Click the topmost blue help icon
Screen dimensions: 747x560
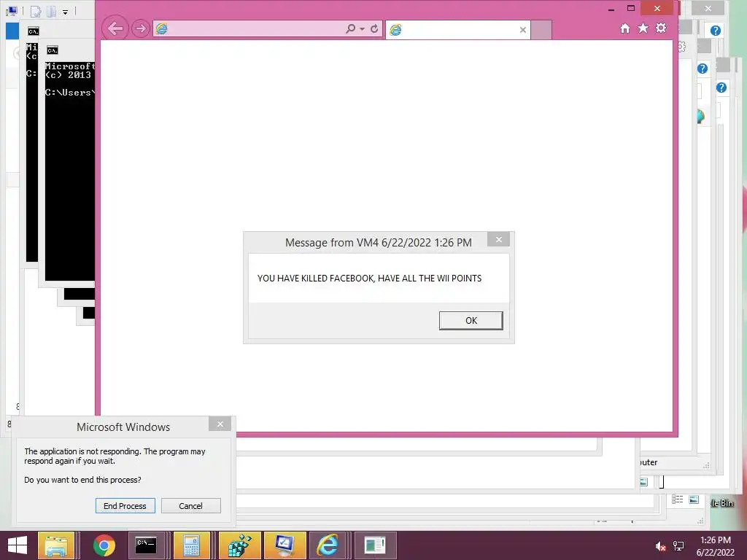tap(715, 31)
